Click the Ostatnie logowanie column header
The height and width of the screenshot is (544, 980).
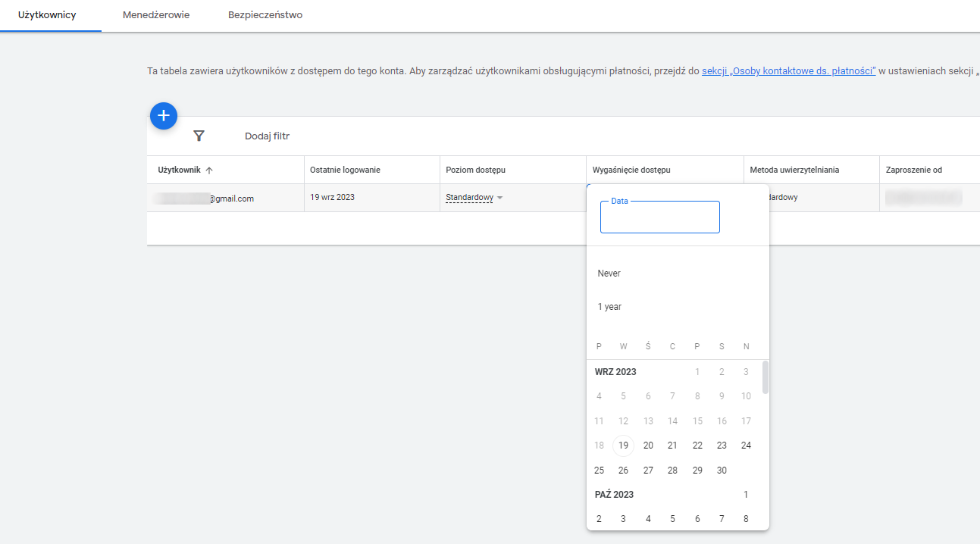[x=352, y=169]
